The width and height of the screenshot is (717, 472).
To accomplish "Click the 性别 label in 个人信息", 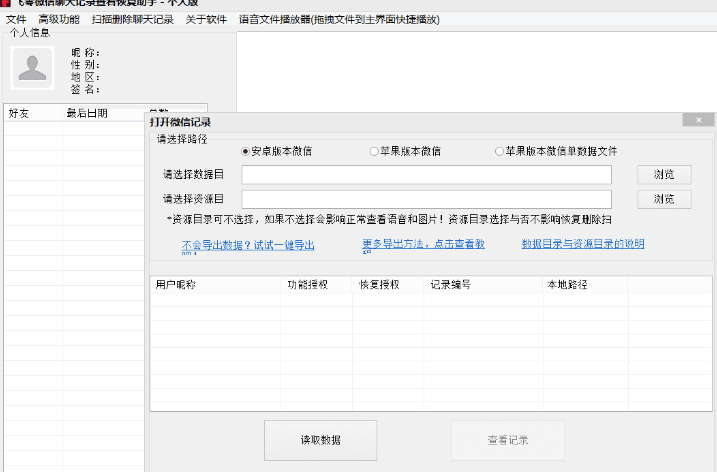I will pos(86,65).
